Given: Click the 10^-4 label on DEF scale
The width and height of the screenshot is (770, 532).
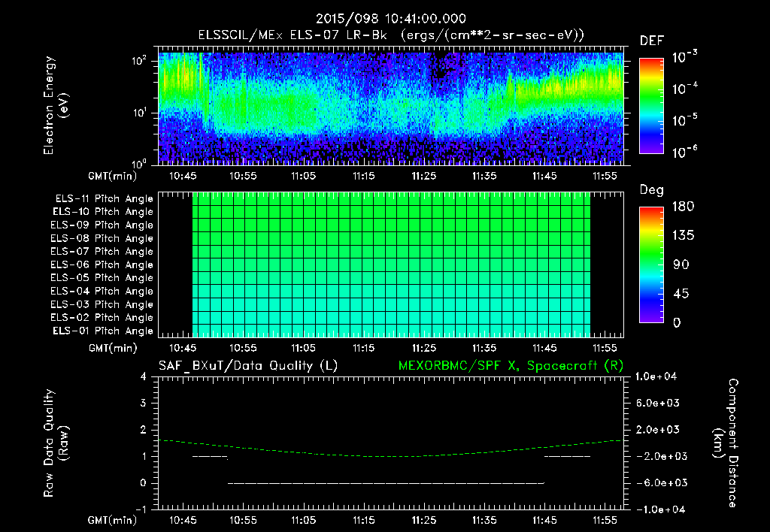Looking at the screenshot, I should tap(684, 89).
